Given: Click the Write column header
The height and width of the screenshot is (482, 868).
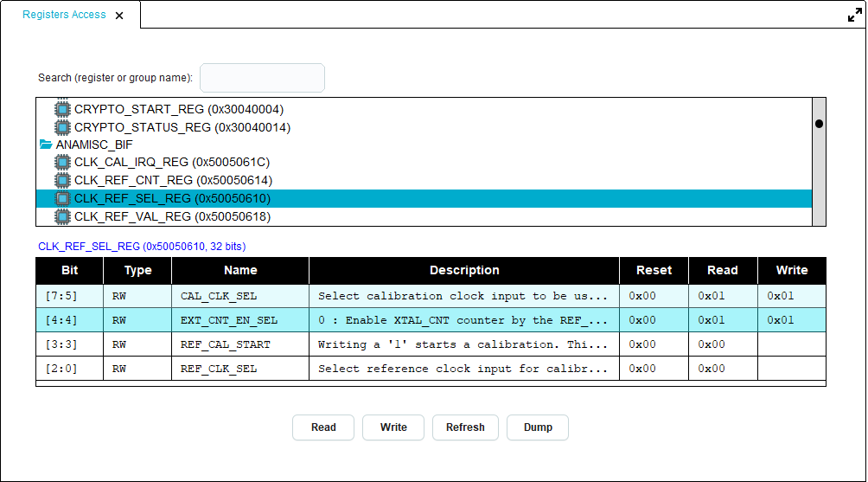Looking at the screenshot, I should click(x=792, y=270).
